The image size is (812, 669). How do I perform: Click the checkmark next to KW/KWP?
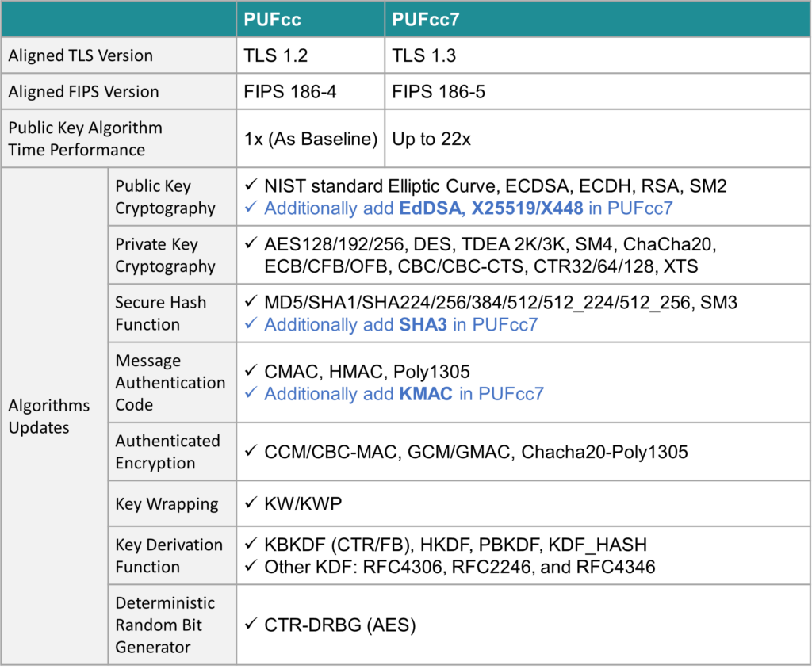pos(251,504)
